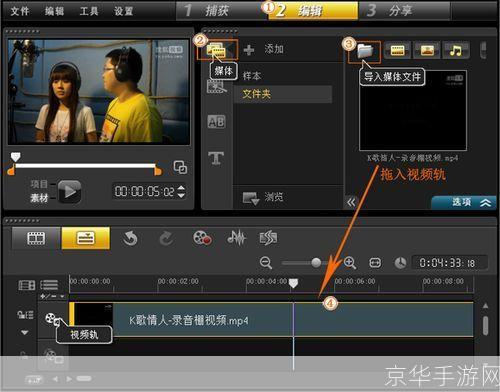500x392 pixels.
Task: Open the 设置 menu
Action: [x=124, y=11]
